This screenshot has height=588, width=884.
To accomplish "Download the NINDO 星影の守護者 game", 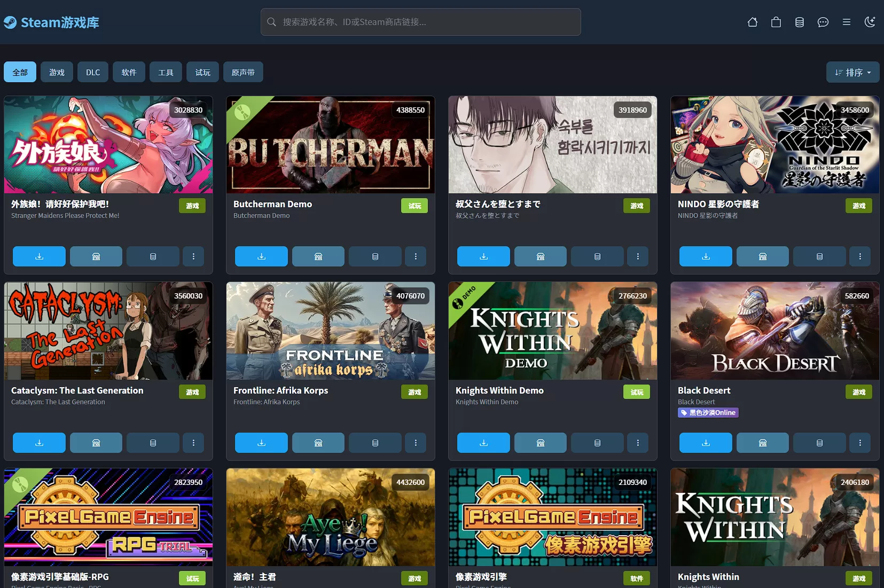I will [x=706, y=256].
